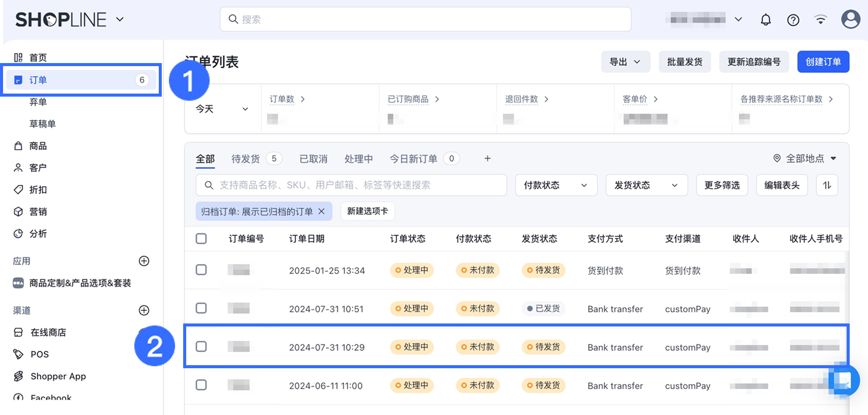868x415 pixels.
Task: Click the user profile avatar icon
Action: point(850,20)
